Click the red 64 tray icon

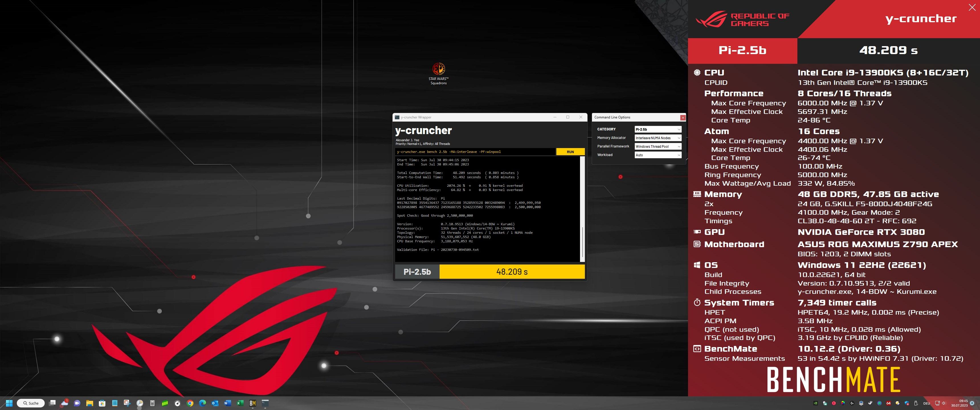888,403
